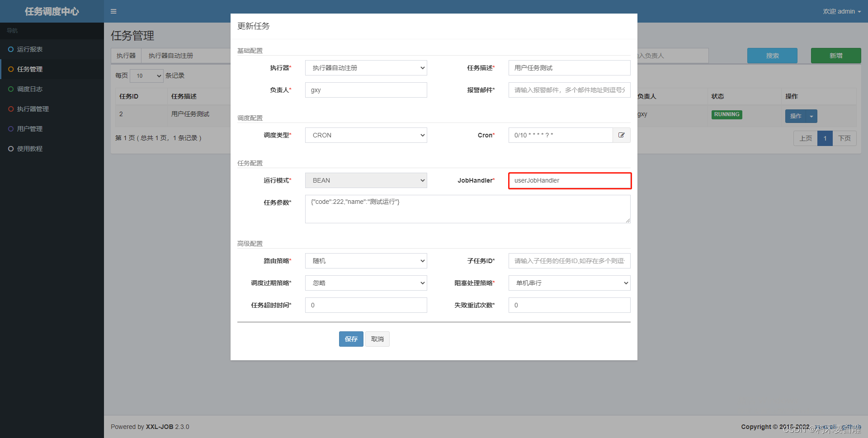Click the 用户任务测试 table cell
The width and height of the screenshot is (868, 438).
[190, 114]
